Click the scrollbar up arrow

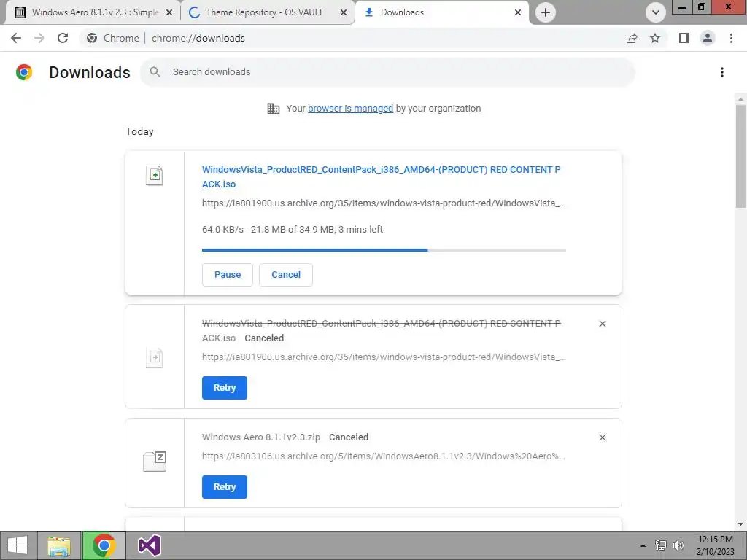click(x=740, y=98)
